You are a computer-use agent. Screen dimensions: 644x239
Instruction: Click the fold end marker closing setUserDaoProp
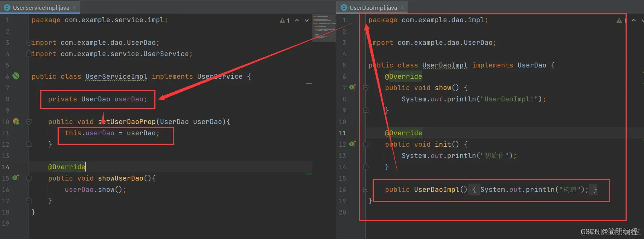point(29,144)
